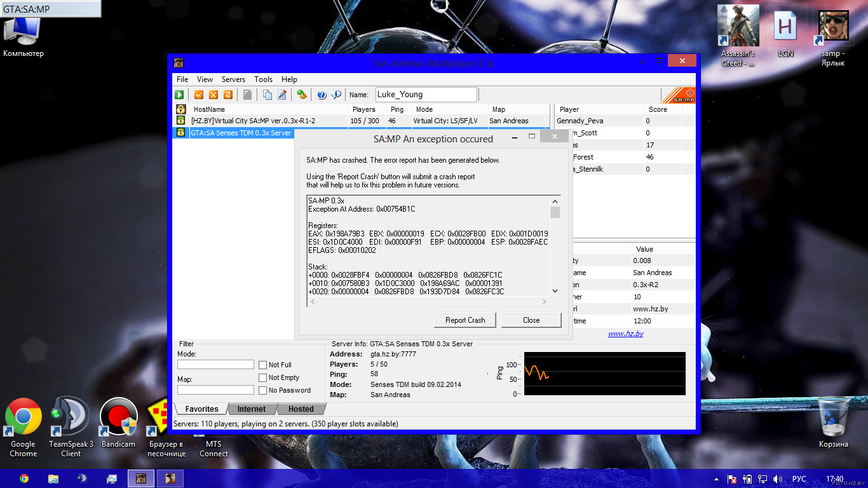This screenshot has width=868, height=488.
Task: Click scroll up arrow in crash report
Action: [555, 201]
